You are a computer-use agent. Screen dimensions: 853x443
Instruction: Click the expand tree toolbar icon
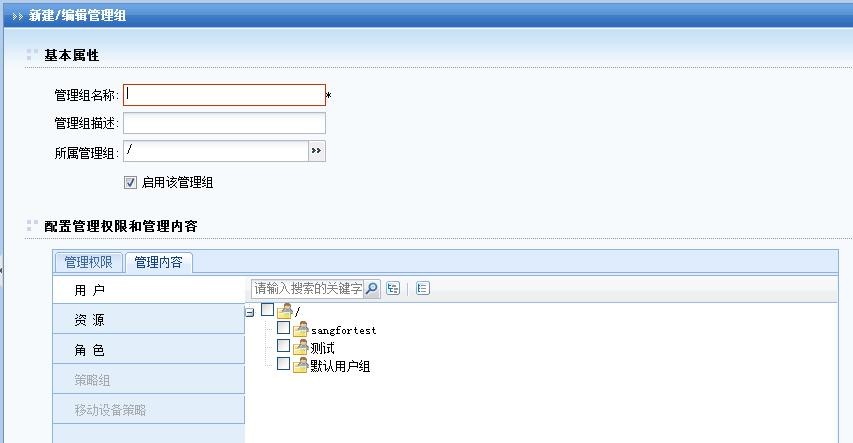[x=393, y=288]
